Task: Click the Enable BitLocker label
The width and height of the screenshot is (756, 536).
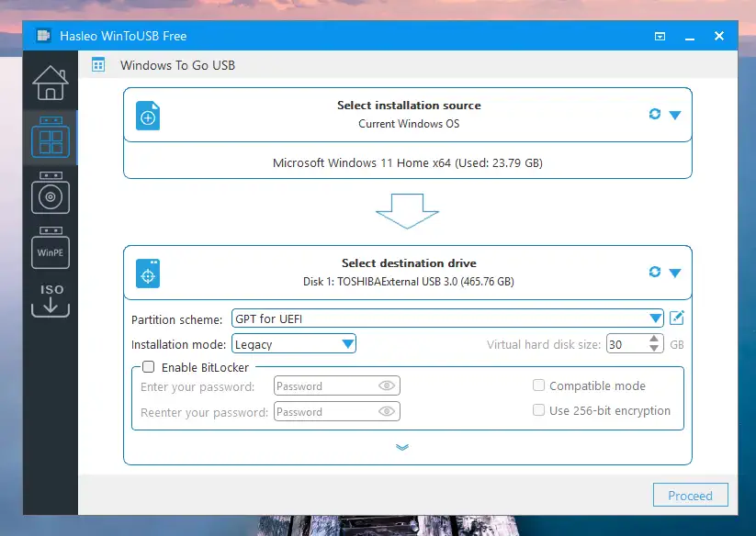Action: (x=205, y=367)
